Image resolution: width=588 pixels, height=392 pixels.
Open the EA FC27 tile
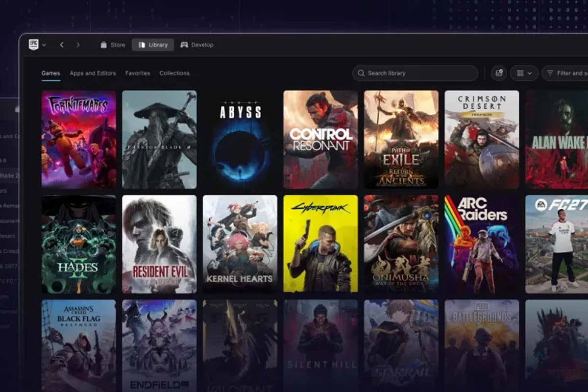pyautogui.click(x=557, y=244)
